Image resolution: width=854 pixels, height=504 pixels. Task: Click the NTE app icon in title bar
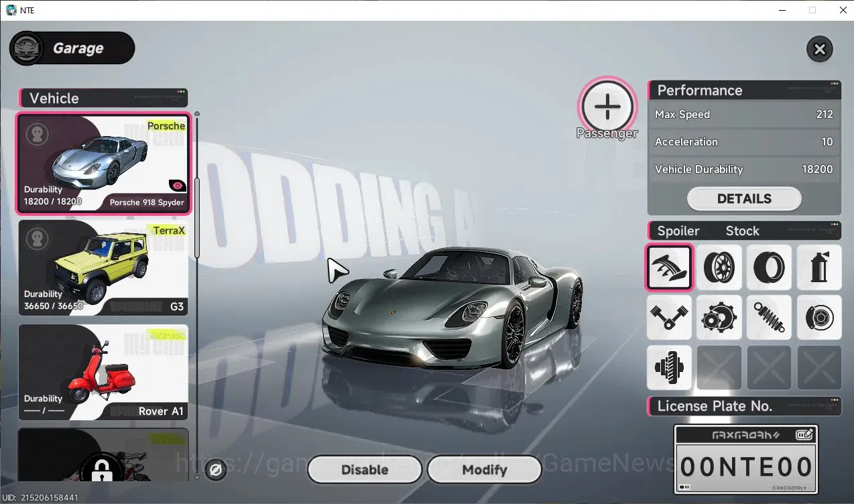click(11, 10)
